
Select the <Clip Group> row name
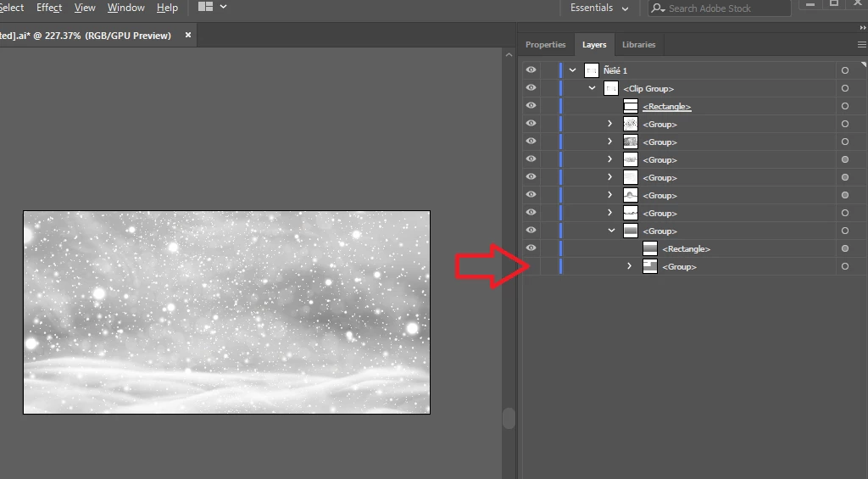coord(648,89)
